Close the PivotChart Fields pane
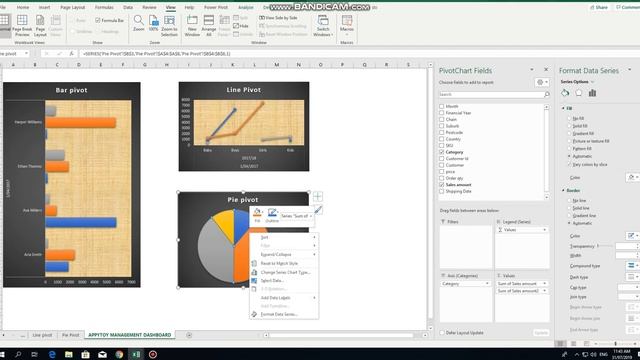 (546, 70)
